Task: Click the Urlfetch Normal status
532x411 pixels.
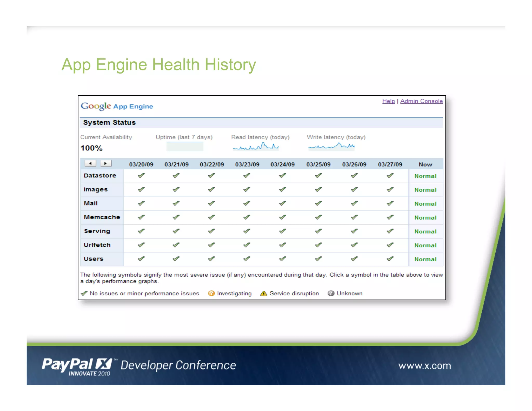Action: point(425,245)
